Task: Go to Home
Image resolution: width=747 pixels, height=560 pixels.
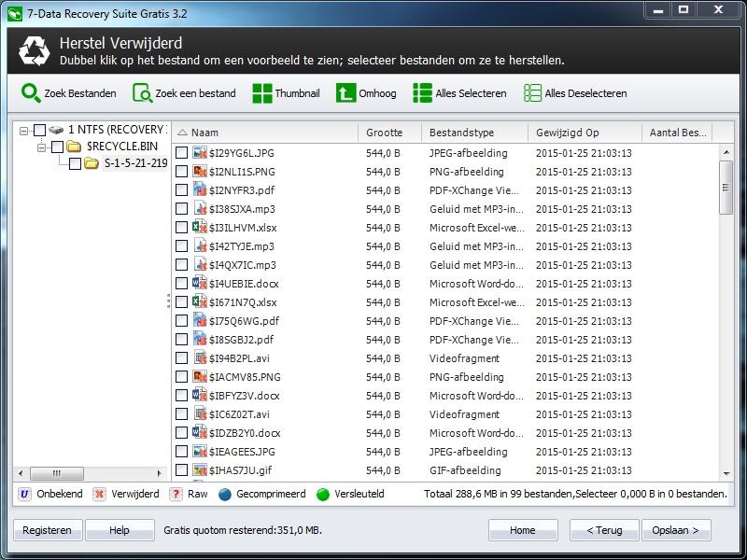Action: [523, 530]
